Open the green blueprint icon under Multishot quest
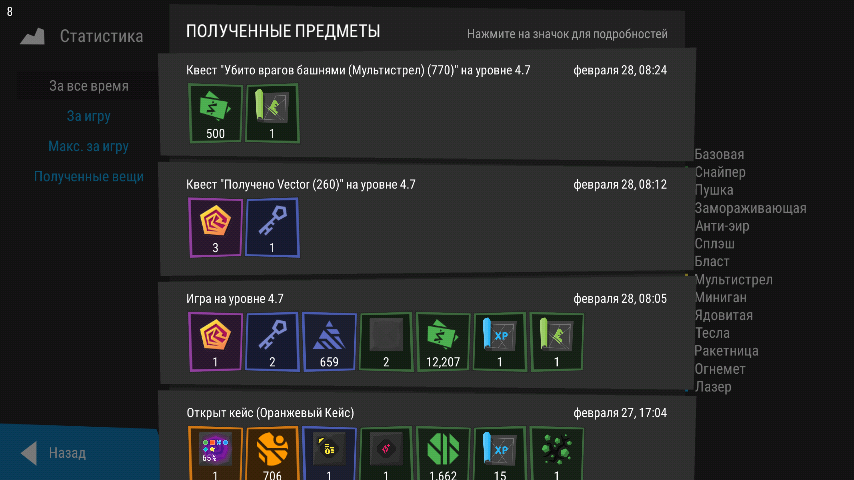 tap(272, 113)
